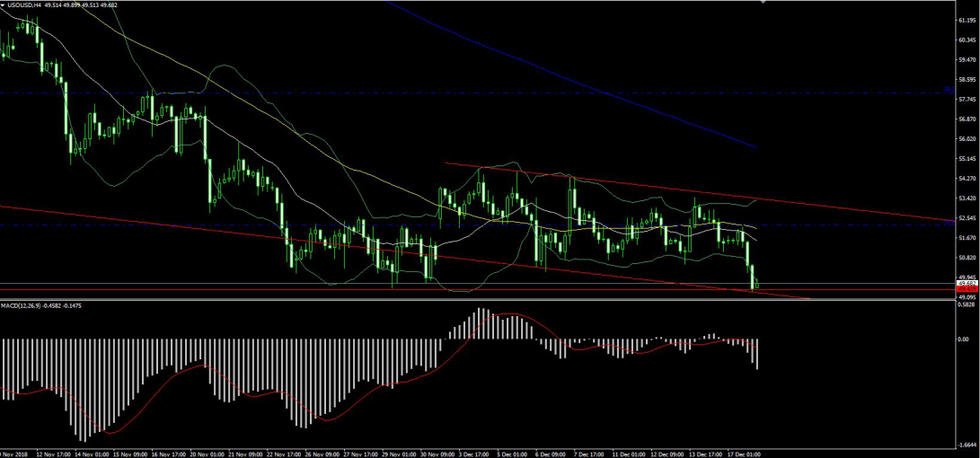This screenshot has height=458, width=980.
Task: Click the separator between price chart and MACD
Action: click(x=449, y=299)
